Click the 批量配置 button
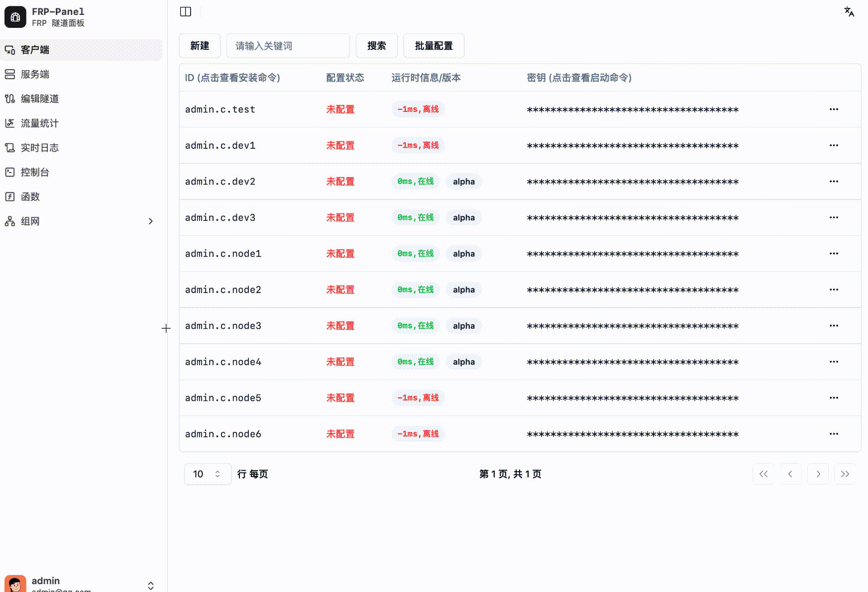The width and height of the screenshot is (868, 592). [x=434, y=46]
